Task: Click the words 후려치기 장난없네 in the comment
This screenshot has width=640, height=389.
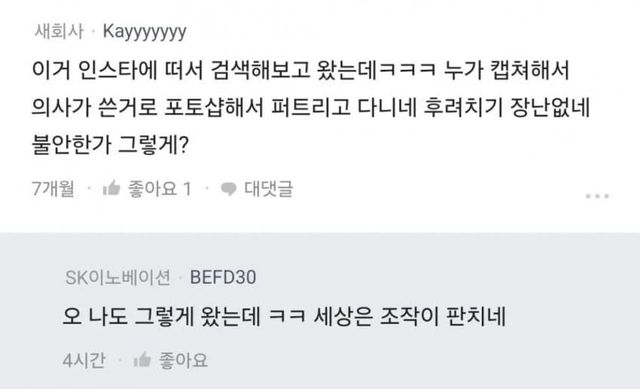Action: click(507, 107)
